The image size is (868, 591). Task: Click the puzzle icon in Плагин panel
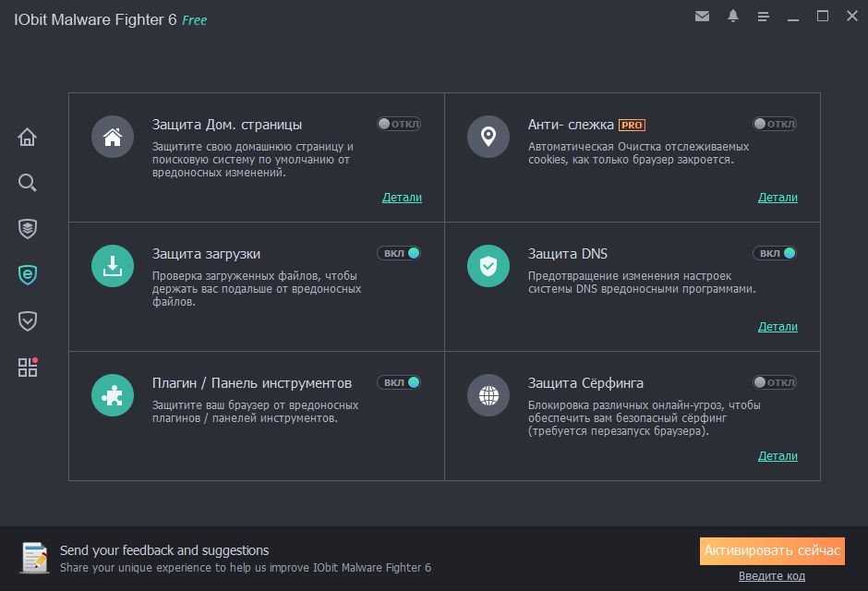point(112,395)
